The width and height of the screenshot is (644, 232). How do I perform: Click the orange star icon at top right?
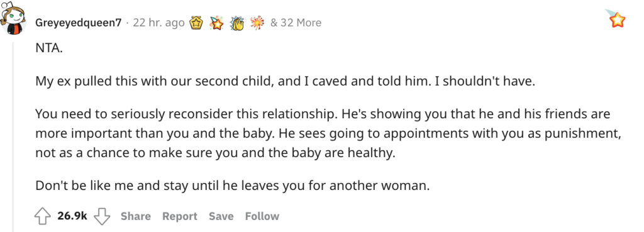[x=616, y=19]
